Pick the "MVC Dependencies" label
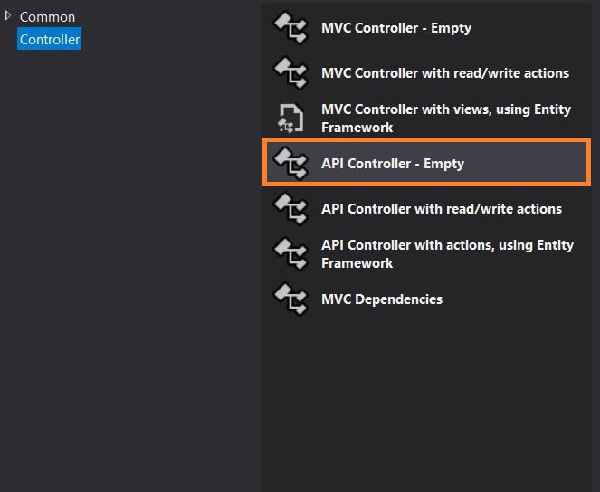600x492 pixels. (x=381, y=299)
